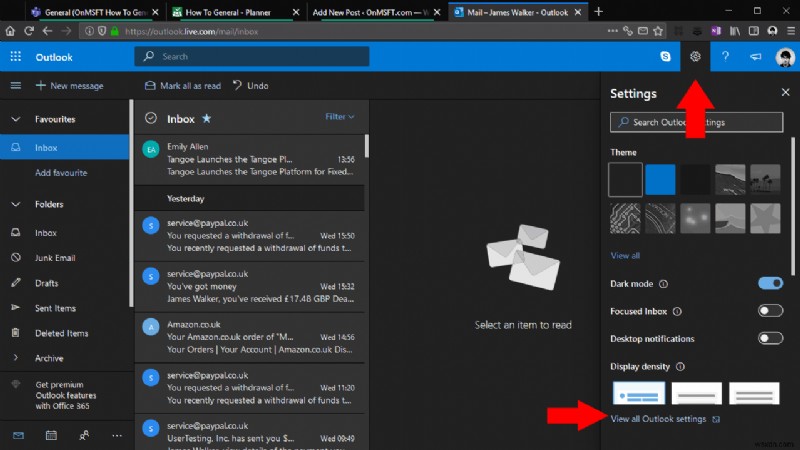Click the browser Home icon
Screen dimensions: 800x450
[10, 31]
